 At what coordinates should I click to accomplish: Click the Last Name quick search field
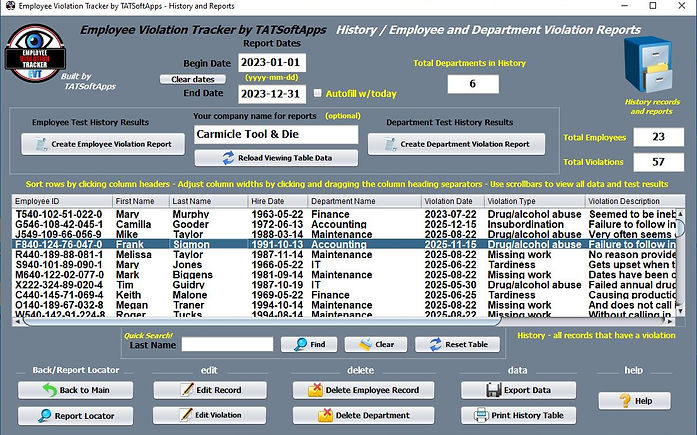point(228,344)
